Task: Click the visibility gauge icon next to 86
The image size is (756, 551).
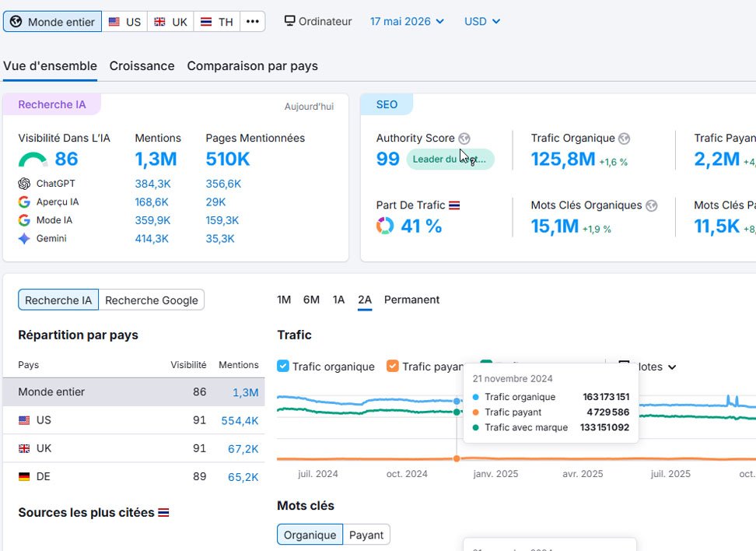Action: click(33, 160)
